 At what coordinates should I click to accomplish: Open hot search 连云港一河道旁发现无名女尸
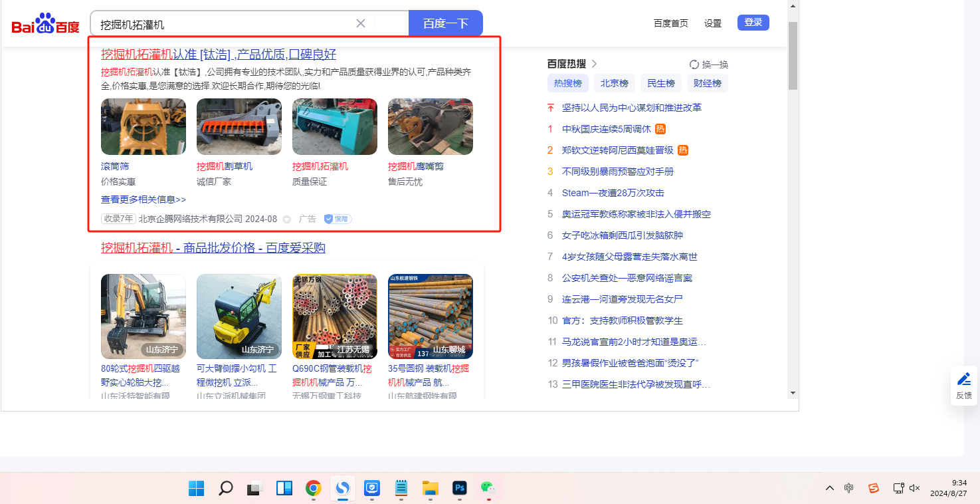[623, 299]
